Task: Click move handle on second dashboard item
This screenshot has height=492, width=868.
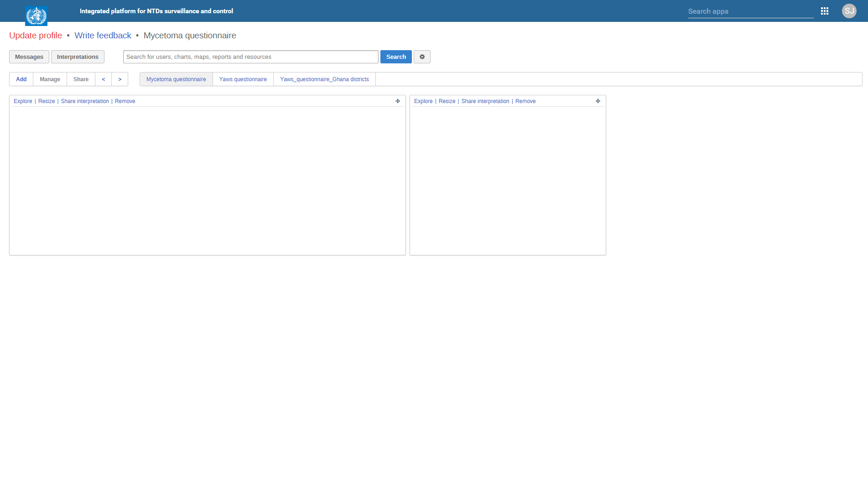Action: point(598,101)
